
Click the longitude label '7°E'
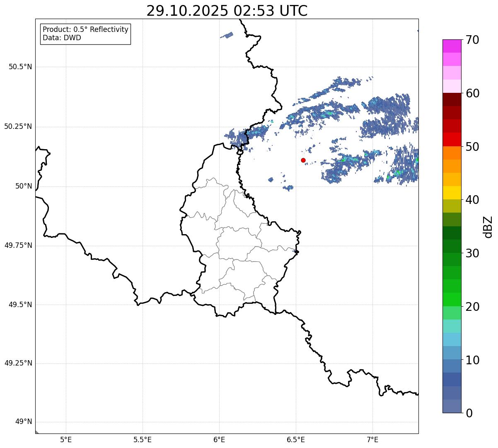point(373,439)
